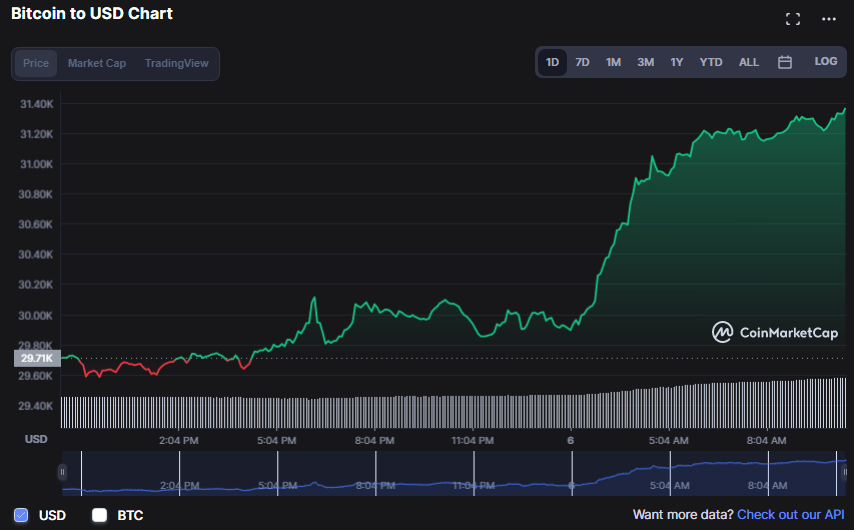The height and width of the screenshot is (530, 854).
Task: Select the 3M time range
Action: tap(645, 62)
